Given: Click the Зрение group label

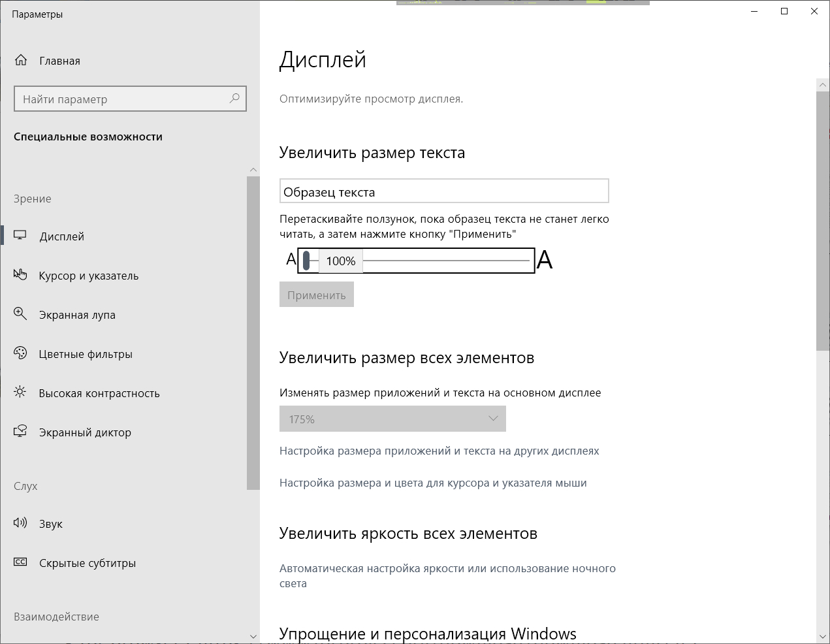Looking at the screenshot, I should 33,199.
